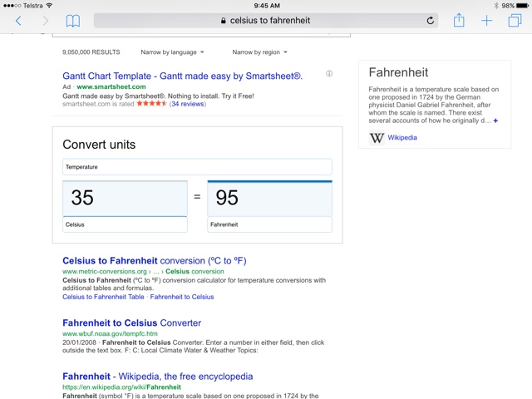Tap the battery 98% status indicator
The height and width of the screenshot is (399, 532).
pos(515,6)
